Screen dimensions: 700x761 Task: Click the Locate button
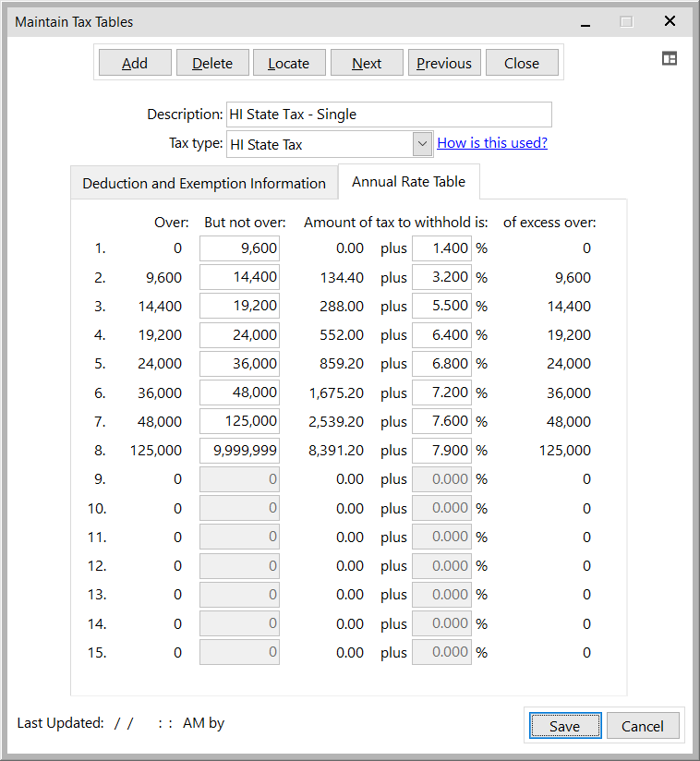coord(288,63)
